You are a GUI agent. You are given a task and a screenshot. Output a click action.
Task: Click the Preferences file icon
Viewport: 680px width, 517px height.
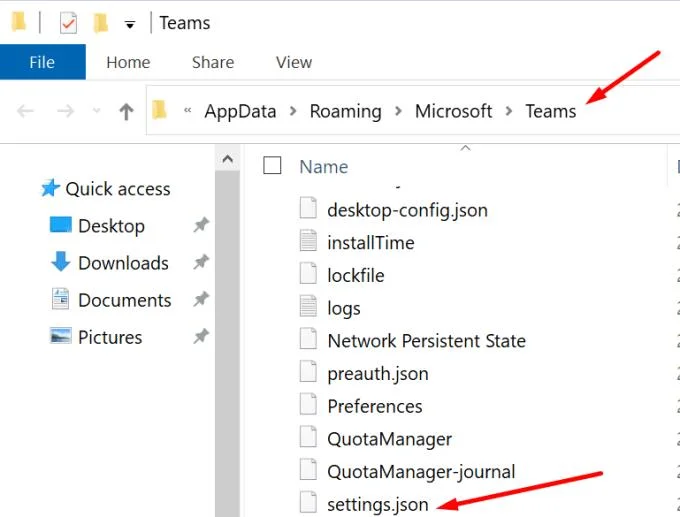(x=308, y=404)
